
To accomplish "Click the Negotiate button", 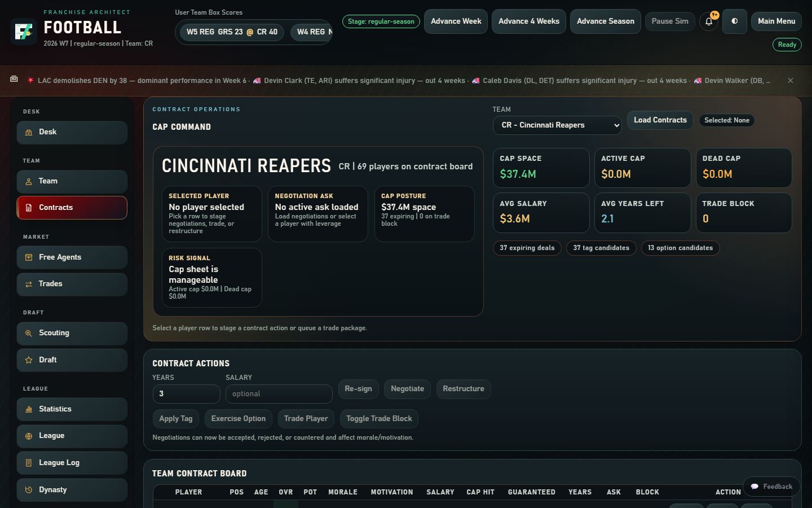I will (407, 389).
